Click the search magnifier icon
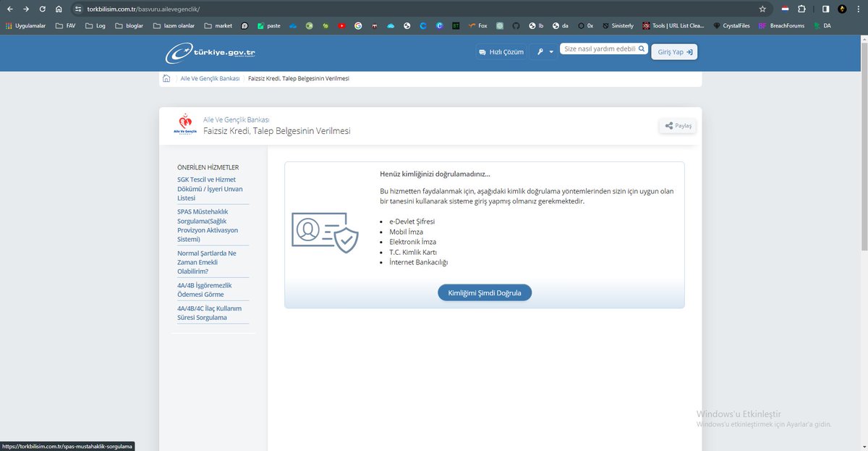Viewport: 868px width, 451px height. [641, 49]
